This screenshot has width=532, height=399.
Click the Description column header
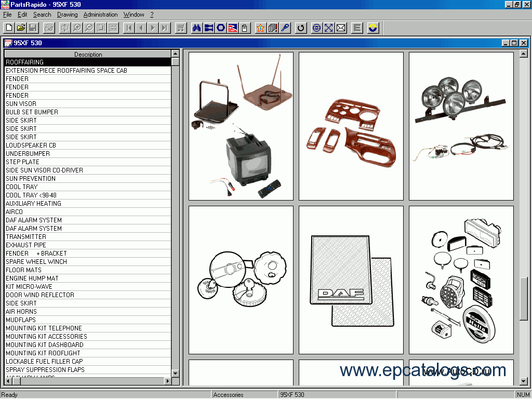pos(88,54)
